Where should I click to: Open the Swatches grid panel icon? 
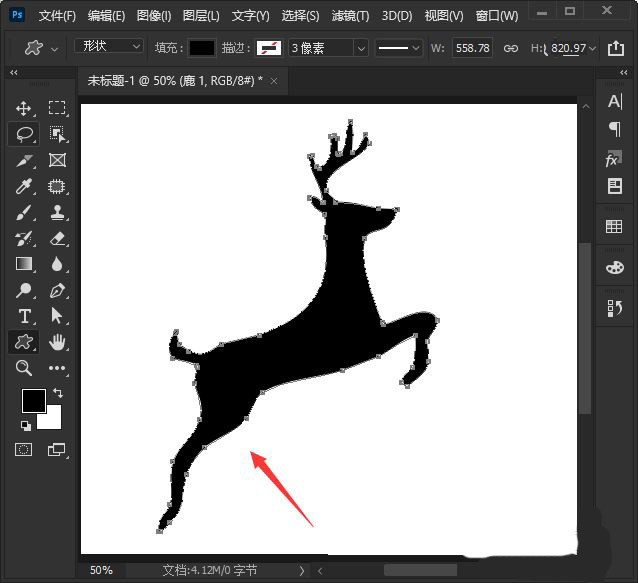pyautogui.click(x=614, y=226)
